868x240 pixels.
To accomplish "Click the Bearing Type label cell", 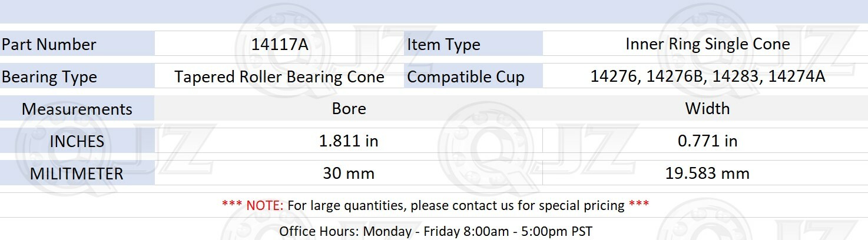I will (x=77, y=76).
